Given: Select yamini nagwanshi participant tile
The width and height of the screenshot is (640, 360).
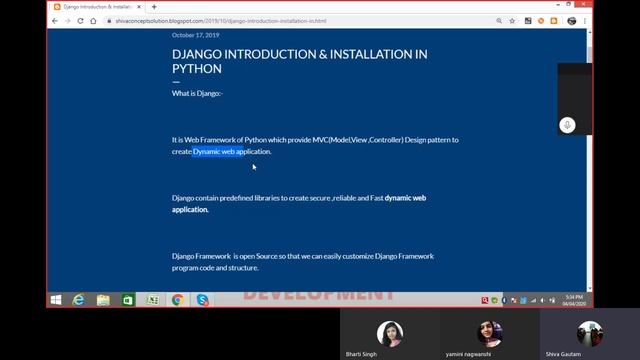Looking at the screenshot, I should point(490,334).
